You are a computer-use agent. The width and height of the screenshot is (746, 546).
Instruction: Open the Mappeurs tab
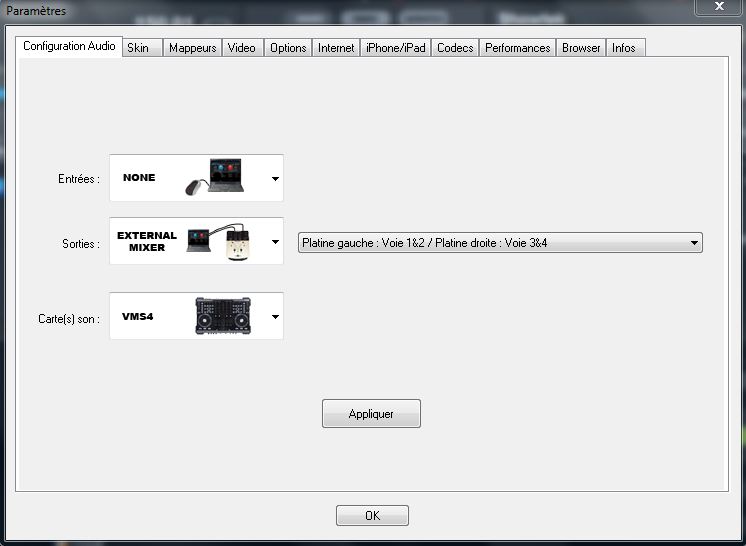192,48
